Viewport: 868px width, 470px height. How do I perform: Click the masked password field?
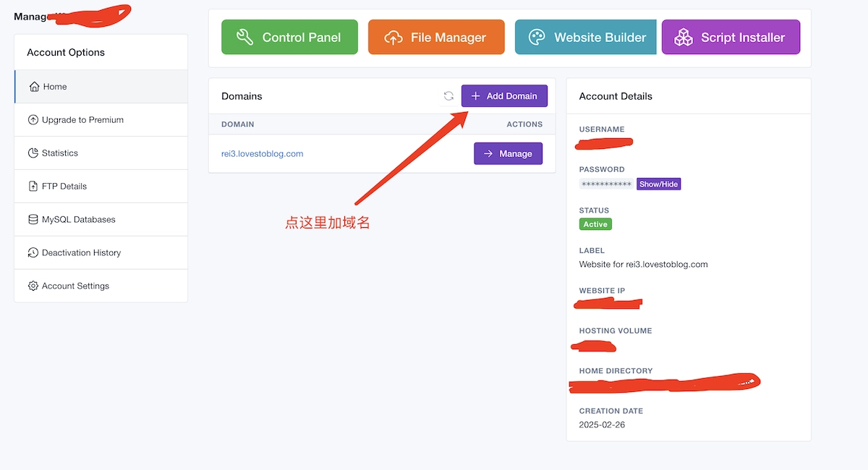[606, 184]
